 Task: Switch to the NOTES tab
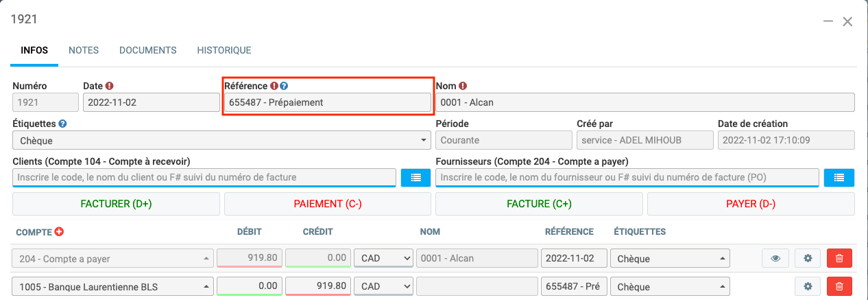click(84, 50)
